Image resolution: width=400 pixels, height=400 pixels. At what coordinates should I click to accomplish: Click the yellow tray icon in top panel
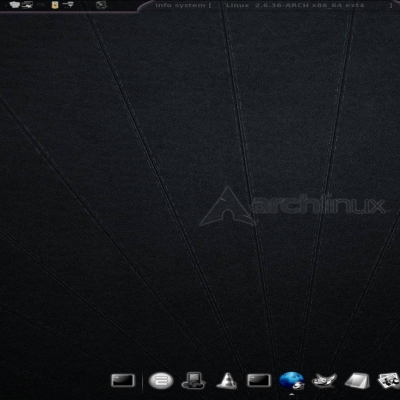(55, 5)
